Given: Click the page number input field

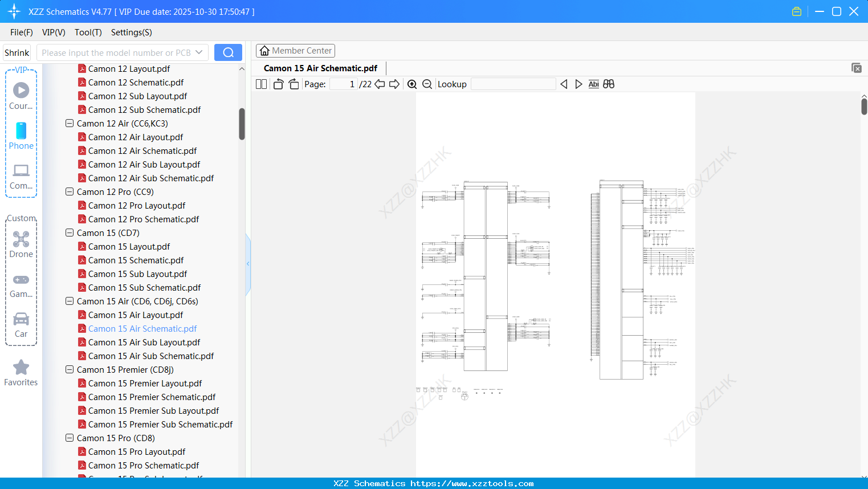Looking at the screenshot, I should 343,84.
